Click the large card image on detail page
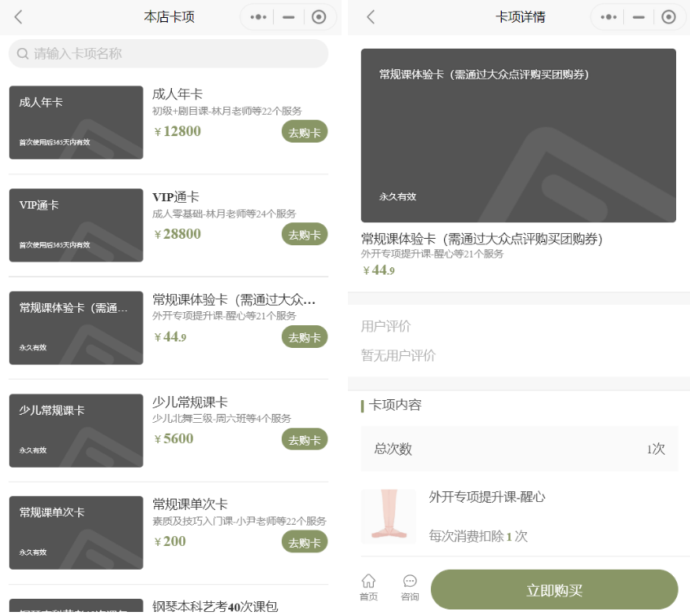This screenshot has width=690, height=616. [518, 135]
